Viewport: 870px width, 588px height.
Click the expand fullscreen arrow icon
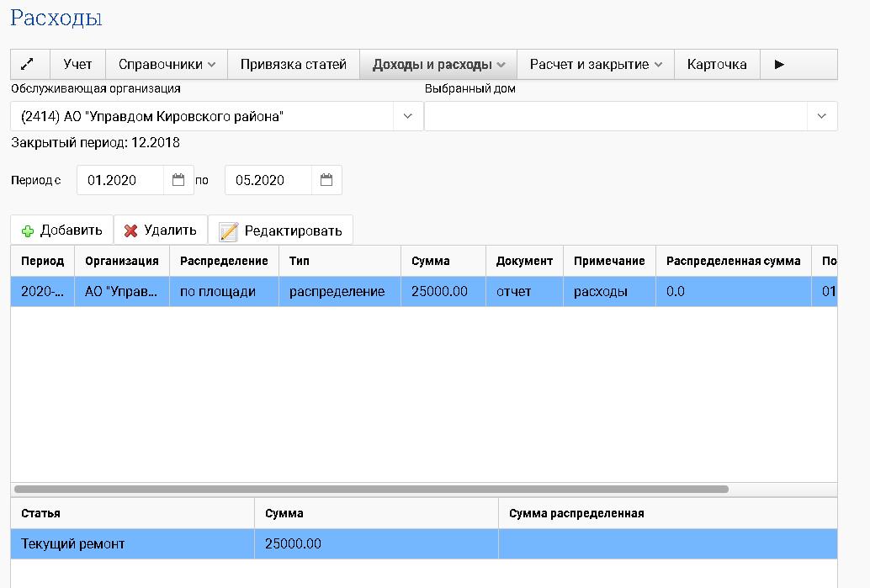(x=27, y=65)
